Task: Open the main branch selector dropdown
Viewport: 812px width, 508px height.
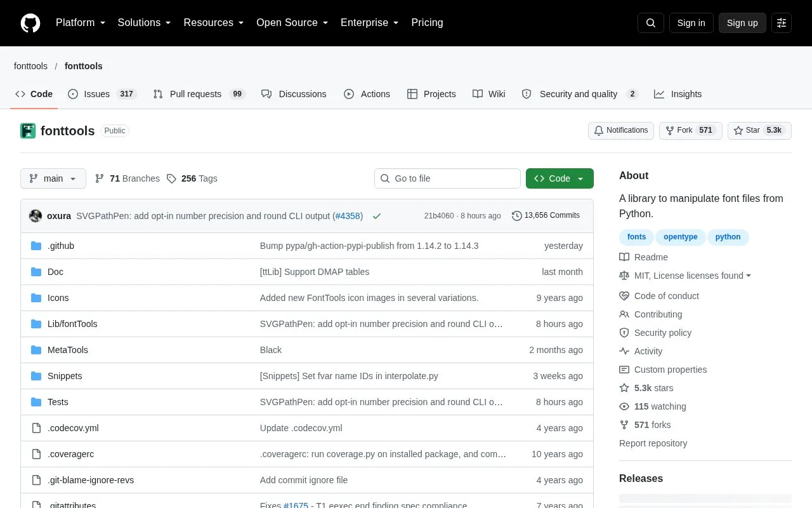Action: coord(53,178)
